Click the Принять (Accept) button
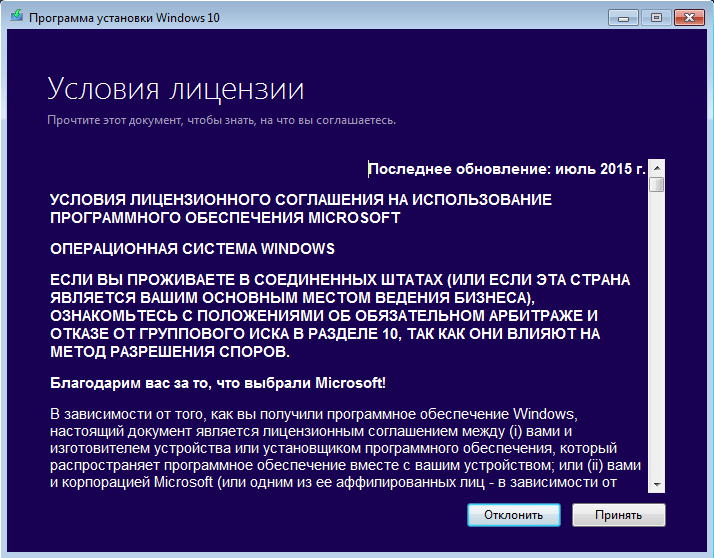Viewport: 714px width, 558px height. [618, 515]
